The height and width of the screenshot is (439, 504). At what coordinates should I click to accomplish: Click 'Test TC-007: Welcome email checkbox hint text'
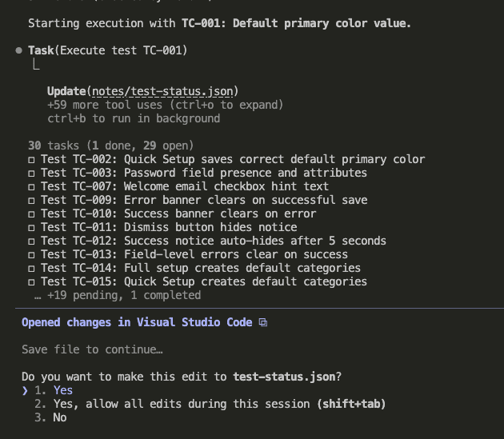[x=185, y=186]
